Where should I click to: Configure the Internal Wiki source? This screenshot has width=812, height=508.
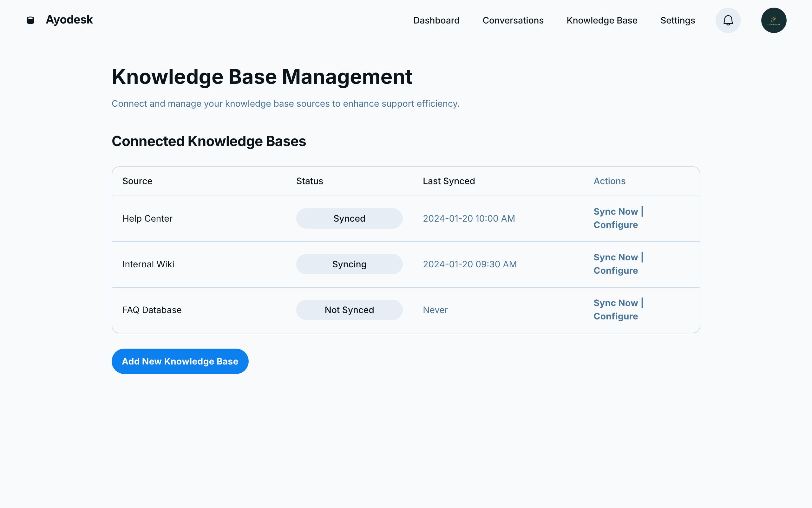click(616, 271)
